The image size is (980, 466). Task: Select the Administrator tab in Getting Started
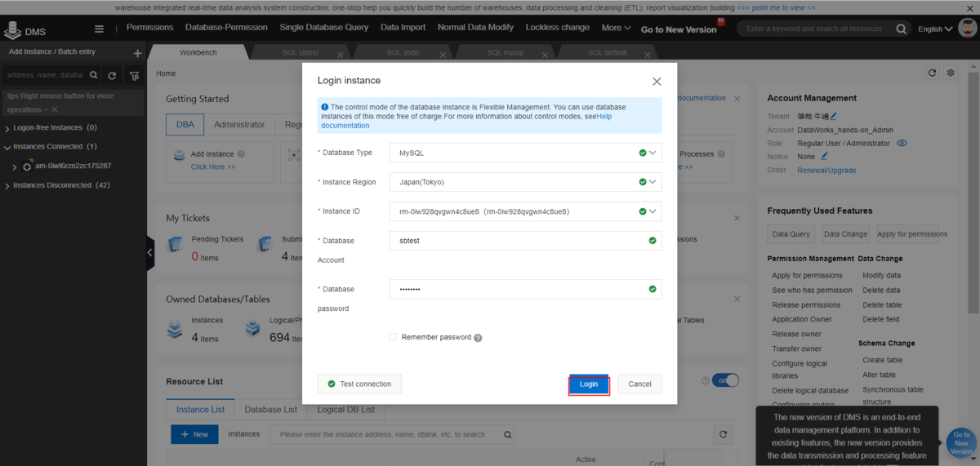tap(239, 125)
